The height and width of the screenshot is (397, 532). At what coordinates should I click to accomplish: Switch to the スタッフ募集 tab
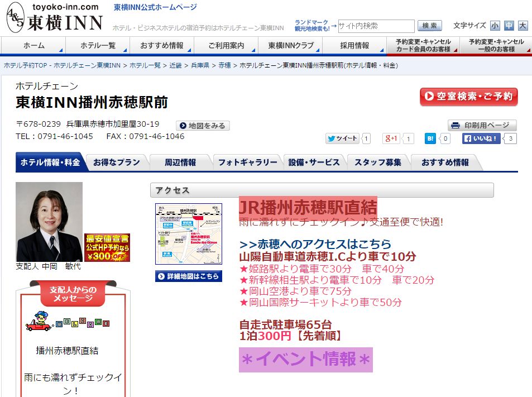pyautogui.click(x=377, y=162)
